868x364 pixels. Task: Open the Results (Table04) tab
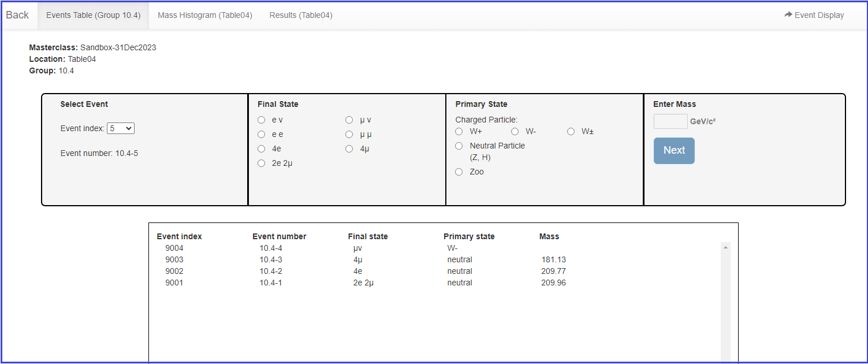pyautogui.click(x=300, y=16)
